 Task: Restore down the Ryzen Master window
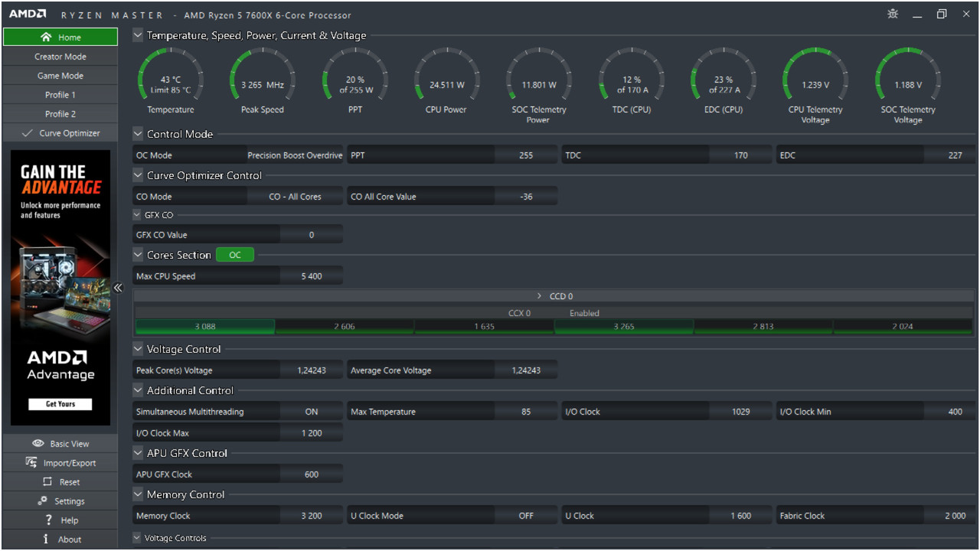(942, 15)
